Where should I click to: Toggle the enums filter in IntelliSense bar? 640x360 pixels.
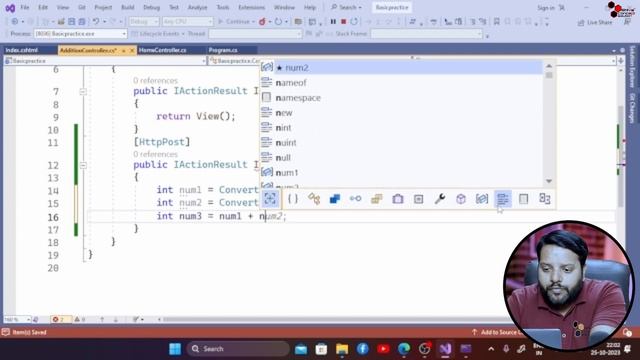(x=376, y=199)
